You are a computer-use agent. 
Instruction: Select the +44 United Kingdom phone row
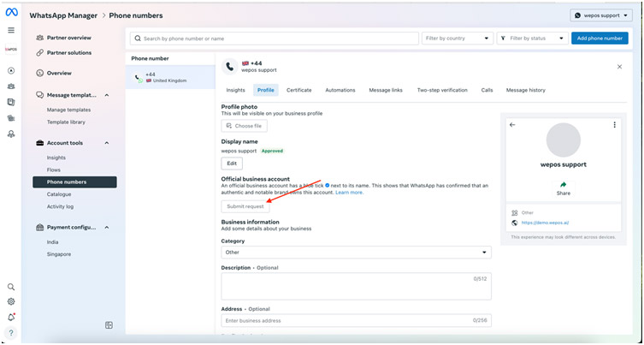170,77
